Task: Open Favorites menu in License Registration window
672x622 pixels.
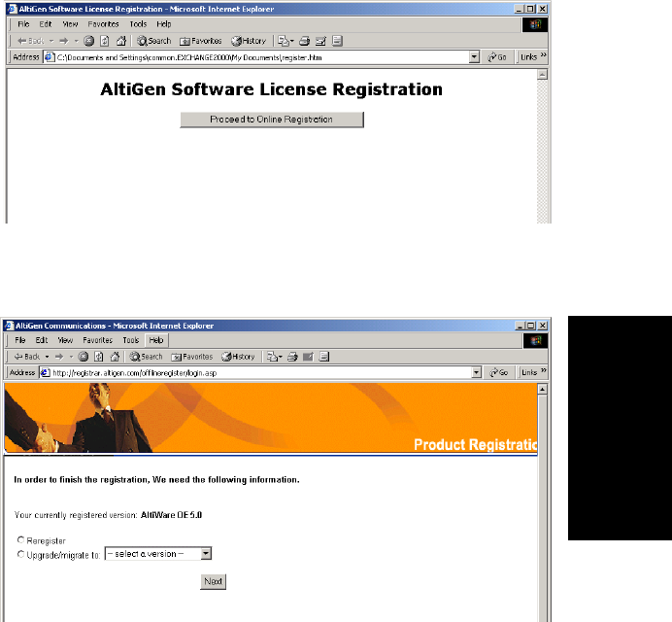Action: (103, 24)
